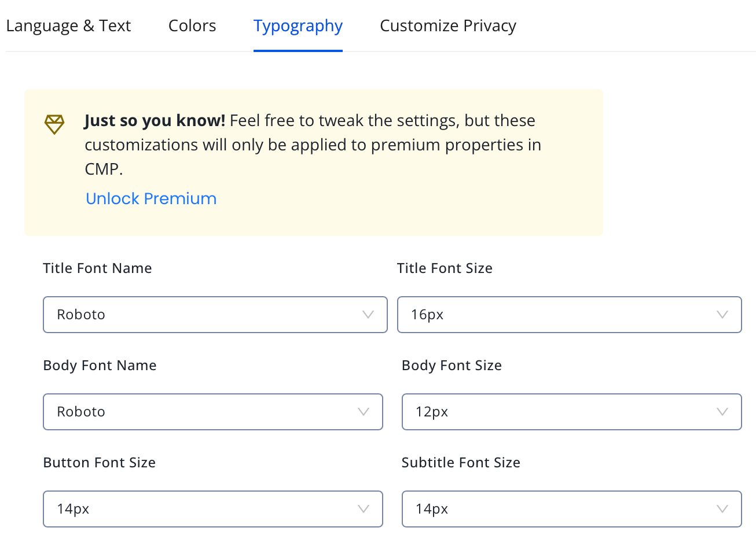
Task: Open the Customize Privacy tab
Action: 448,26
